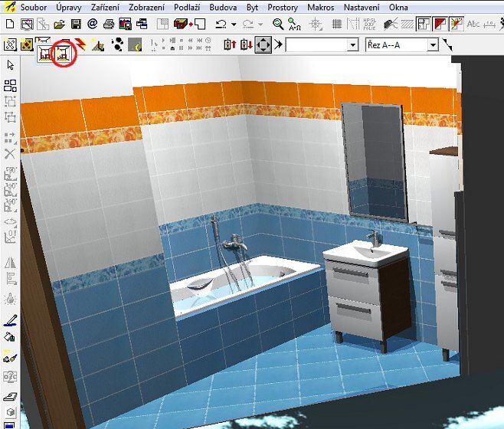Click the mirror triangles icon in left toolbar
Screen dimensions: 504x429
point(10,263)
